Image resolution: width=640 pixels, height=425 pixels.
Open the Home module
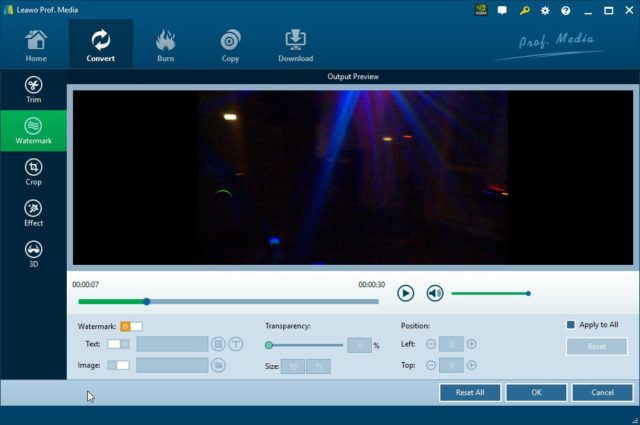[x=36, y=46]
